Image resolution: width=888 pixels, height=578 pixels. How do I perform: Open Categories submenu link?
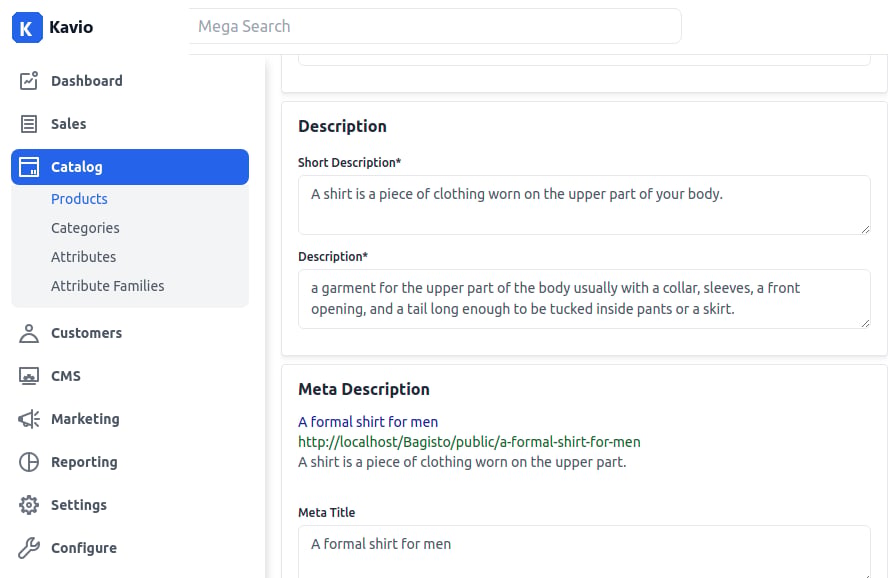[x=85, y=228]
